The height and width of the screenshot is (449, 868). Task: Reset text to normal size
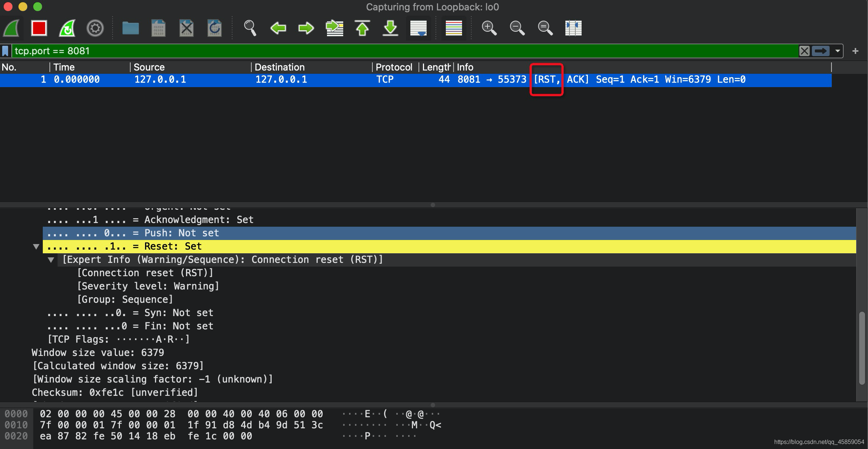tap(545, 28)
